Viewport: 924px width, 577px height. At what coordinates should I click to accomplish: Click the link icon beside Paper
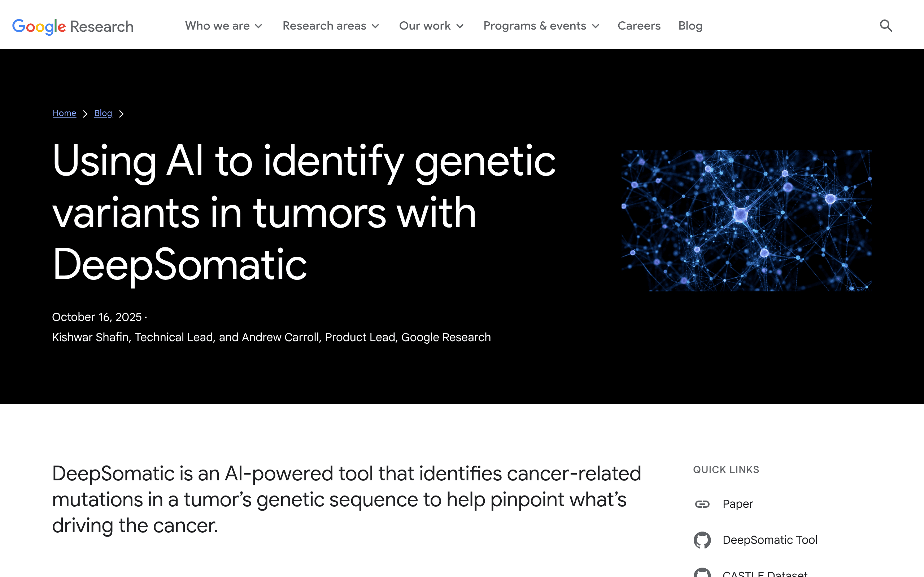[x=702, y=504]
